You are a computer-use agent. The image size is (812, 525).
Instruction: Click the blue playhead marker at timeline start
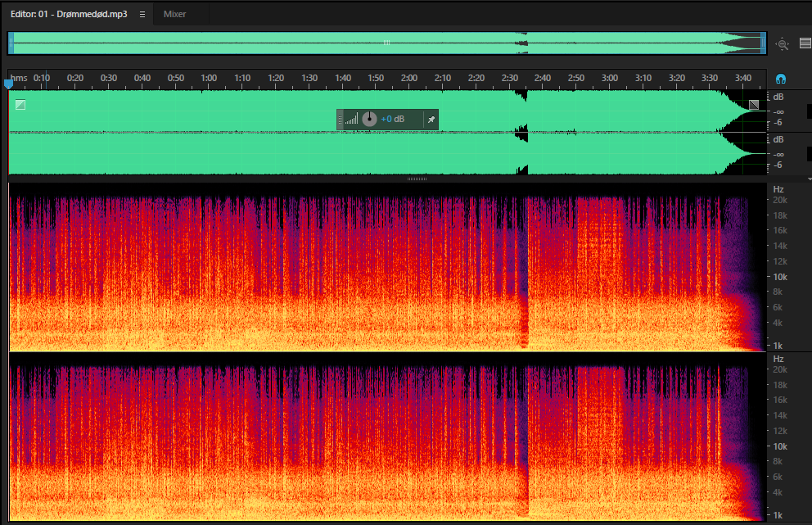click(8, 84)
